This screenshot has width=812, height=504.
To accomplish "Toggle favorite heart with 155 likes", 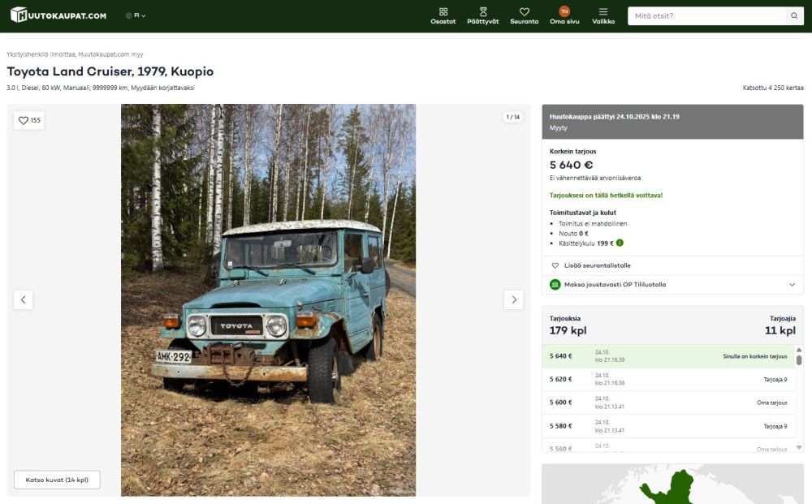I will coord(29,120).
